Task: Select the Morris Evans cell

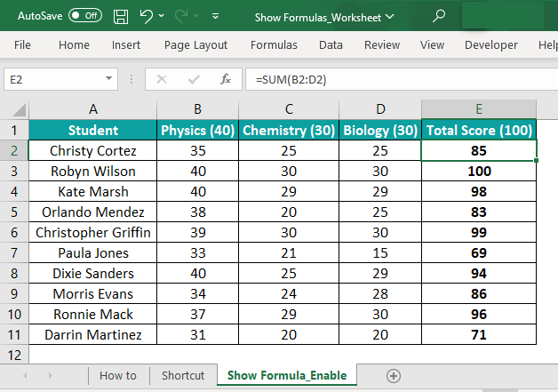Action: [x=93, y=293]
